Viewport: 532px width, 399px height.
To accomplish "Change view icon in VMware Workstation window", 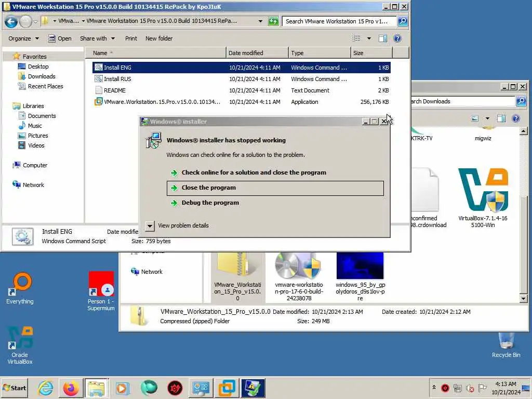I will tap(356, 38).
